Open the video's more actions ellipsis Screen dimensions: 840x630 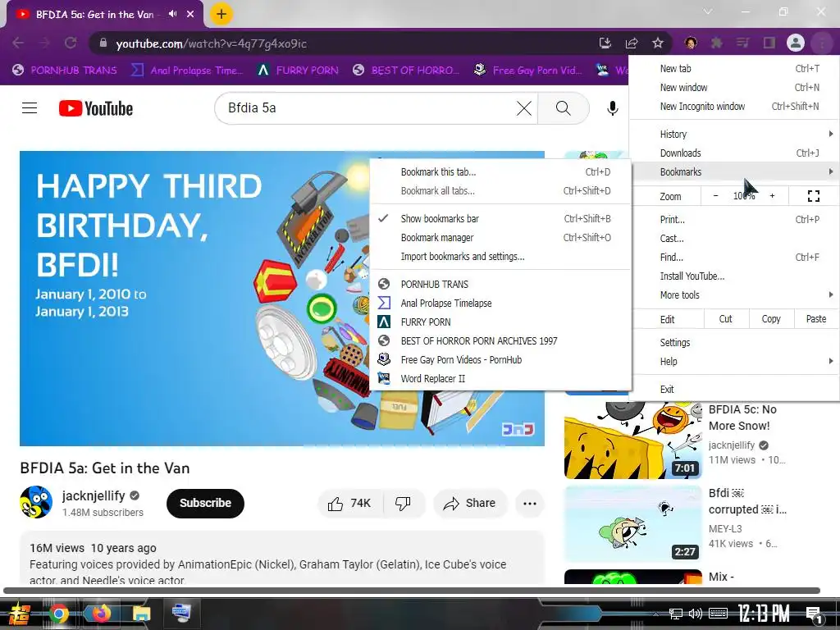pyautogui.click(x=530, y=503)
